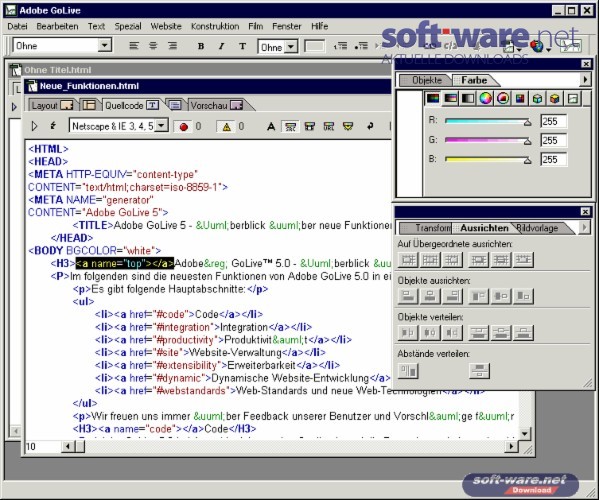Viewport: 599px width, 500px height.
Task: Select the color wheel picker icon
Action: [485, 99]
